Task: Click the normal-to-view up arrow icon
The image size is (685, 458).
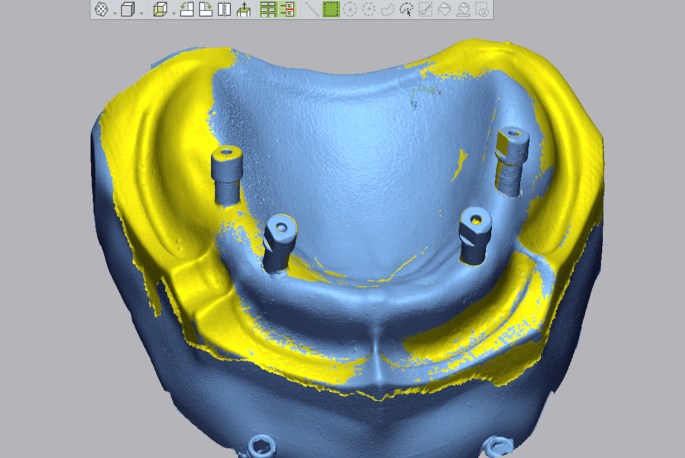Action: (x=243, y=9)
